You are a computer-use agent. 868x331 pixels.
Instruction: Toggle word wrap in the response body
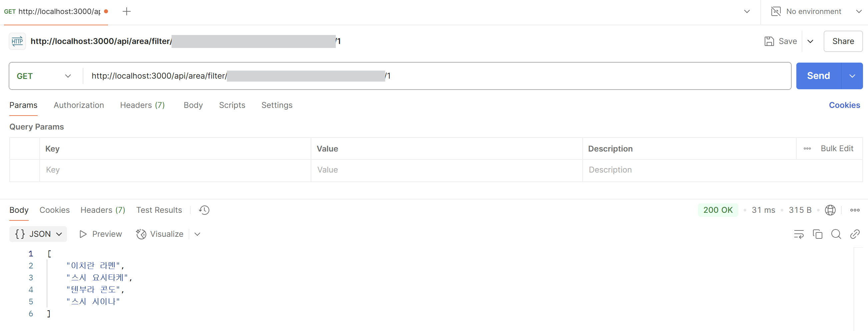799,234
